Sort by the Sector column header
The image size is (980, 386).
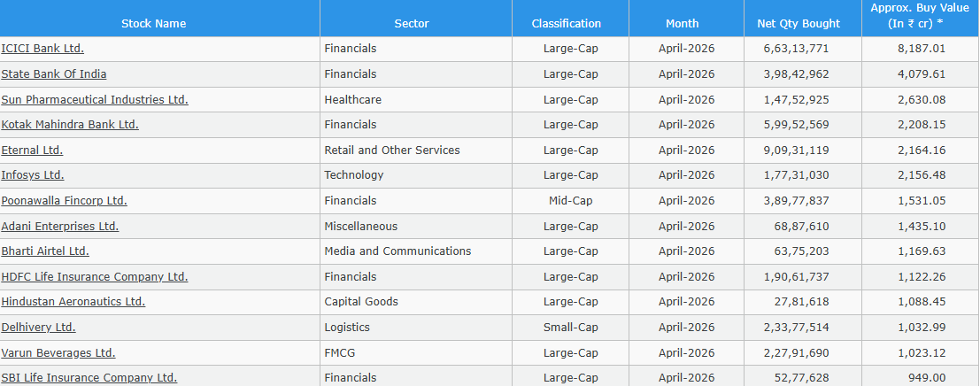pyautogui.click(x=412, y=24)
